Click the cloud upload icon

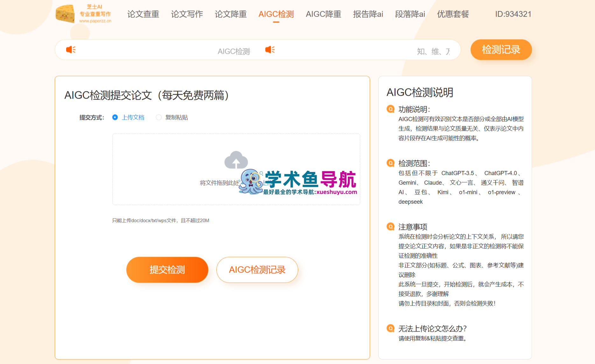click(236, 160)
